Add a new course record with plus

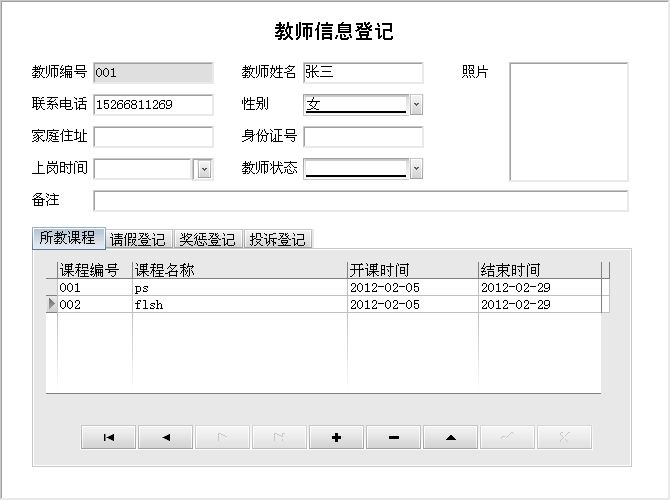pos(336,437)
